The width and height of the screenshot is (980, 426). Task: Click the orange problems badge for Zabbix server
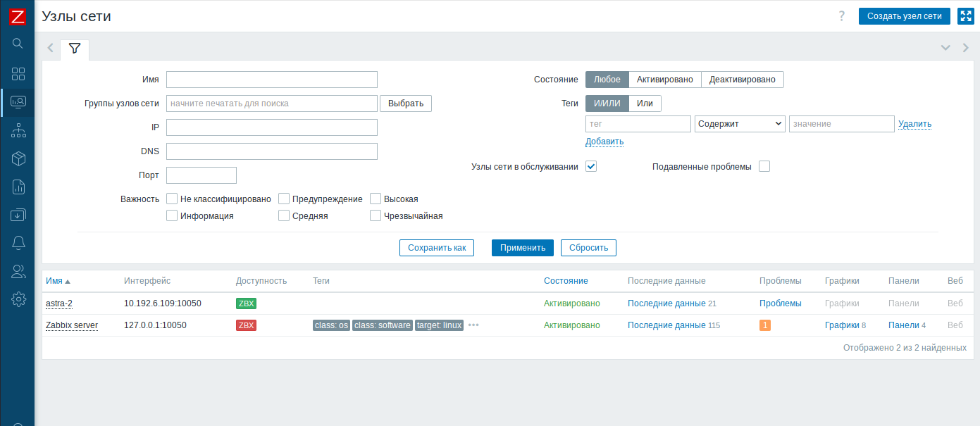point(764,325)
